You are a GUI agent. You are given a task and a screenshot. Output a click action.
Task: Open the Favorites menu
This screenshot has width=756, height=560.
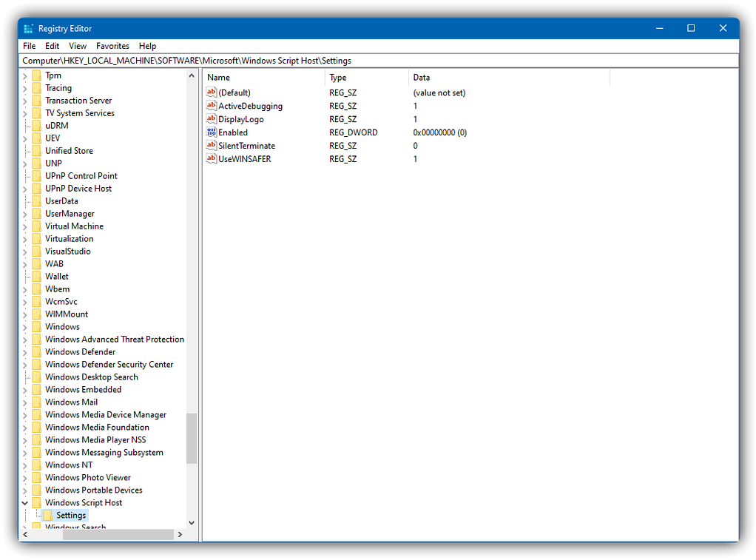112,46
